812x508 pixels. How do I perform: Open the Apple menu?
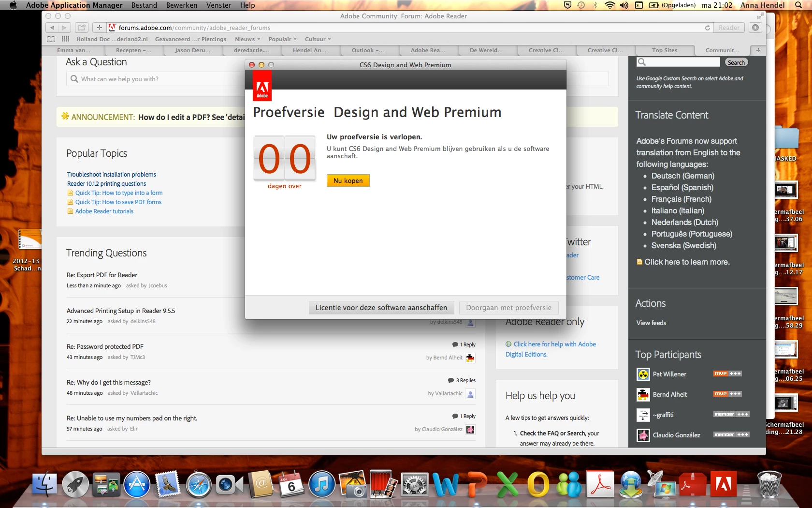click(x=13, y=5)
